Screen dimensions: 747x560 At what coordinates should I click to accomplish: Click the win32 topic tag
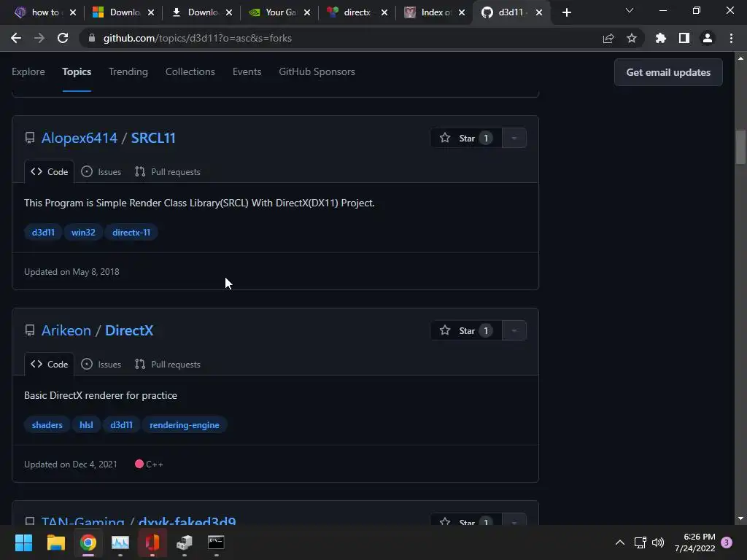point(83,233)
